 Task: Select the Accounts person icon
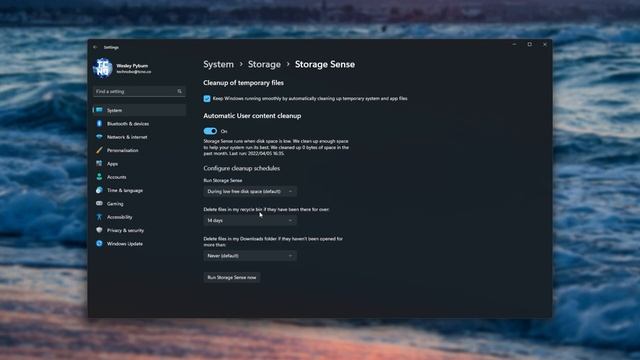pyautogui.click(x=99, y=177)
